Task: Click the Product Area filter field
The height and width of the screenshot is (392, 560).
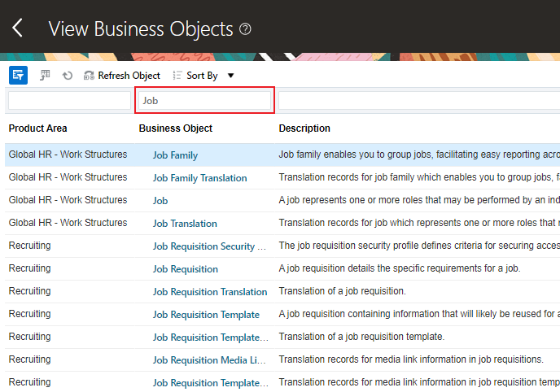Action: [x=69, y=101]
